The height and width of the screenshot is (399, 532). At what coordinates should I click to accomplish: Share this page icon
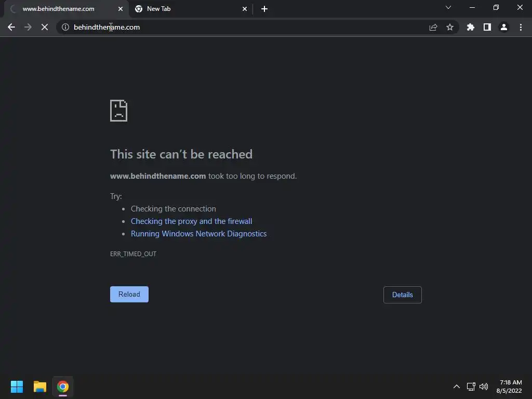433,27
